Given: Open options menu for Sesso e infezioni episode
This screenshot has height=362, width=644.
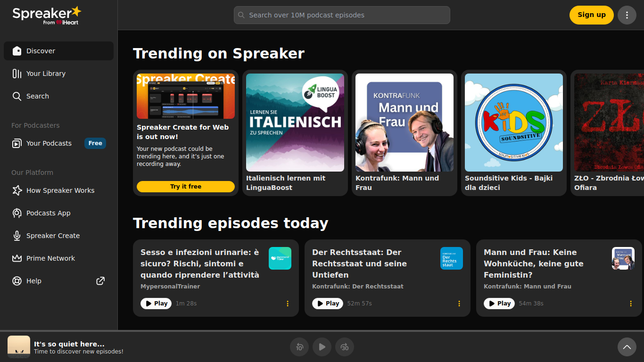Looking at the screenshot, I should click(x=288, y=304).
